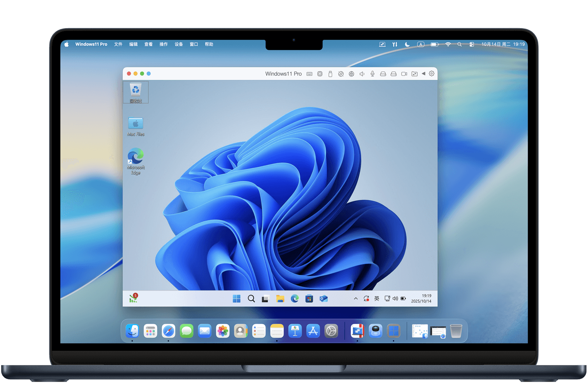The image size is (588, 383).
Task: Open the CPU chip icon in toolbar
Action: point(320,74)
